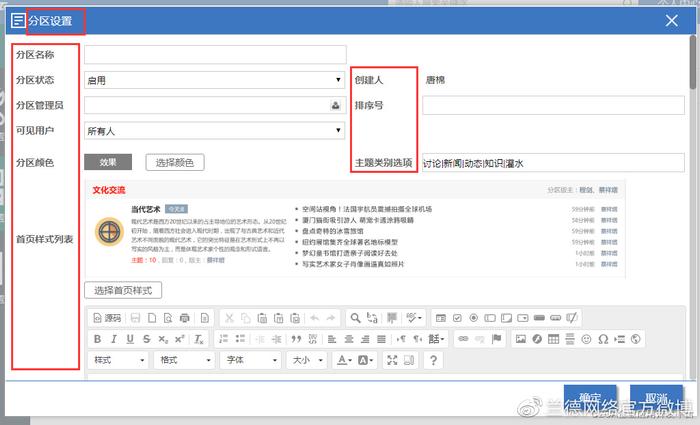Insert a table in the editor

coord(554,339)
